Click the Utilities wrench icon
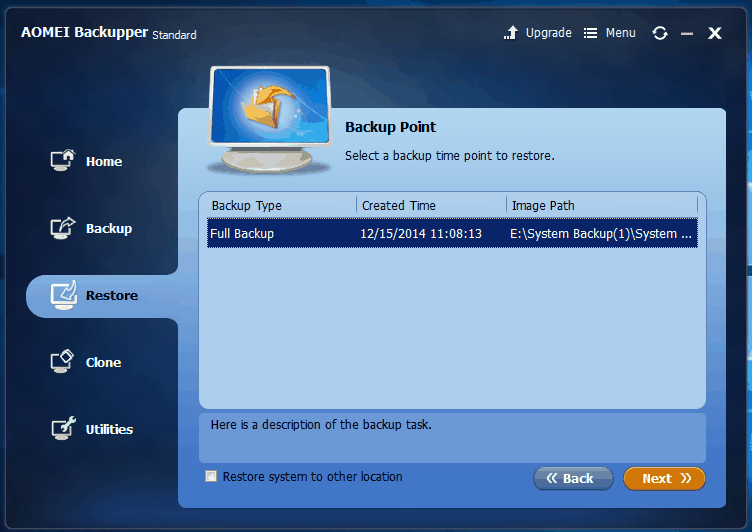This screenshot has height=532, width=752. click(63, 428)
